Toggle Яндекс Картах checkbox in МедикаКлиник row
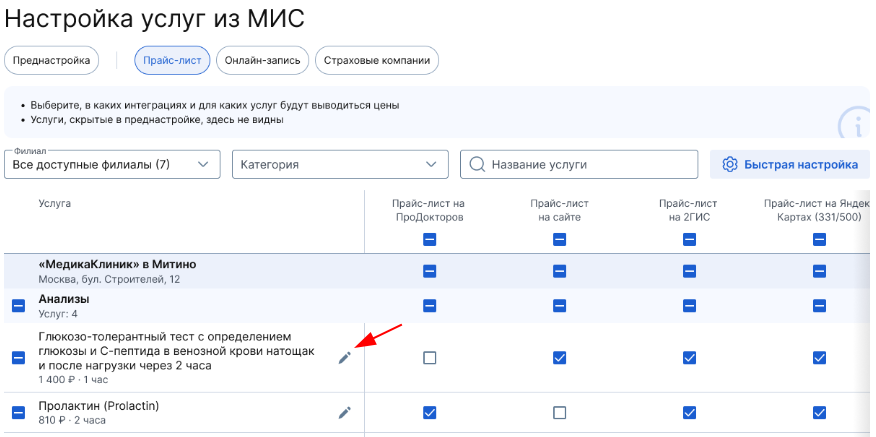 (x=820, y=272)
